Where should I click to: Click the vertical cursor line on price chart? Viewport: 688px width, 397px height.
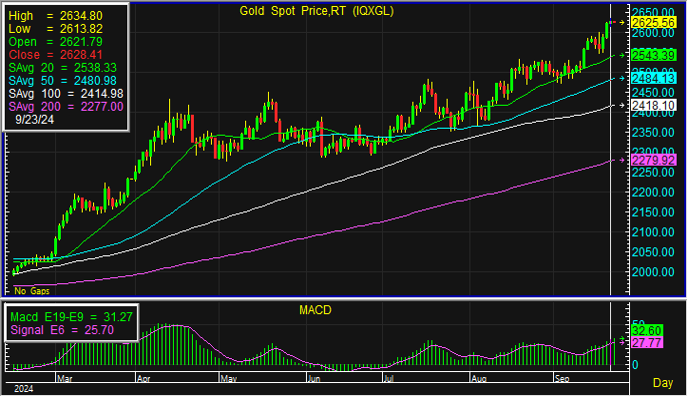click(611, 149)
